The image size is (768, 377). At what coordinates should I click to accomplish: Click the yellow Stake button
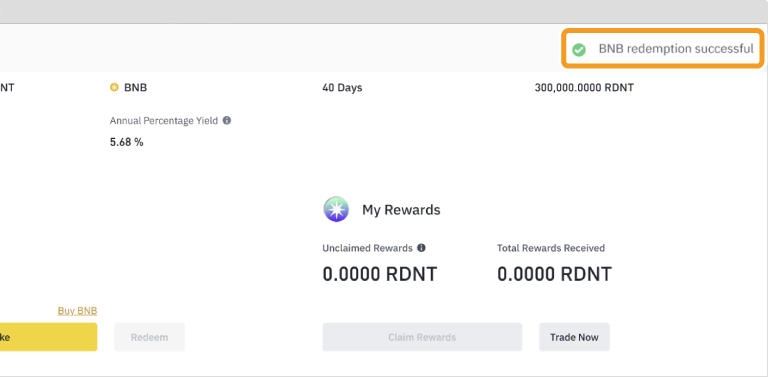(48, 337)
